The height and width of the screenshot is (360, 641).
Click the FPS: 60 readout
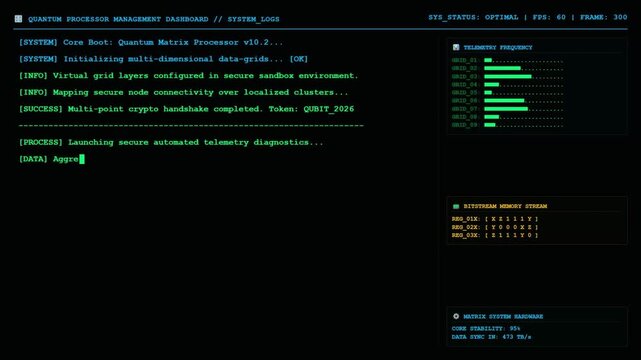point(549,17)
